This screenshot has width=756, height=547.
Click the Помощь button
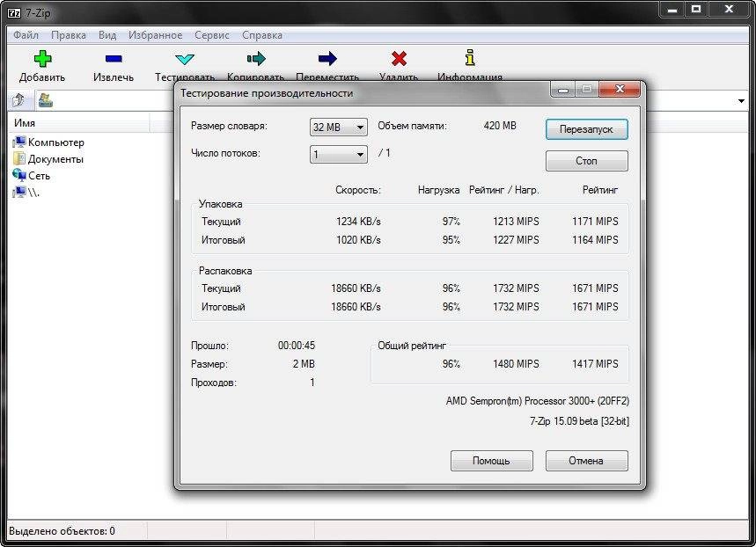[492, 461]
